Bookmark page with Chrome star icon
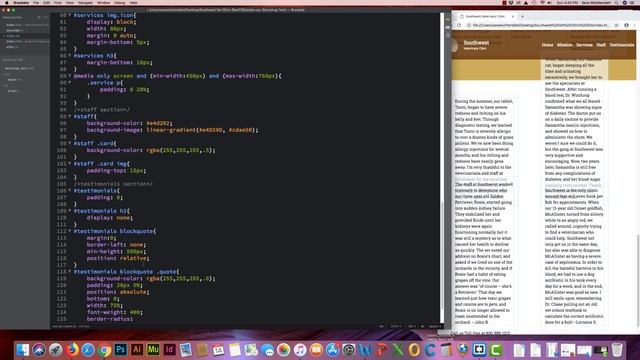Viewport: 640px width, 360px height. [x=617, y=25]
